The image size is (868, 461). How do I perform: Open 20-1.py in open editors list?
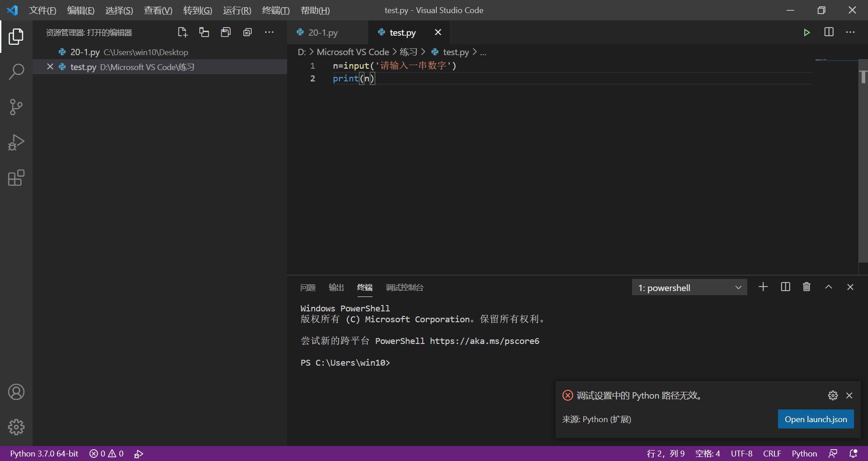[x=160, y=52]
